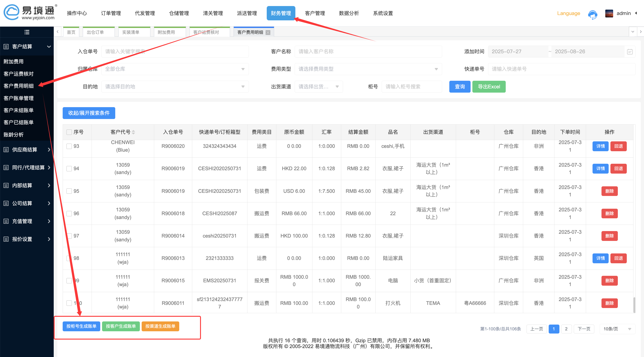Open the 归属仓库 dropdown
Viewport: 644px width, 357px height.
[175, 69]
